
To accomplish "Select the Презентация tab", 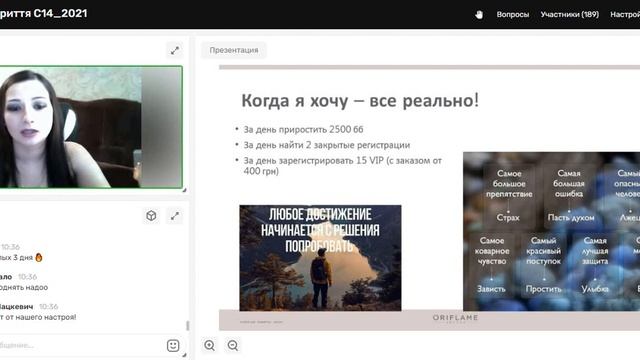I will (x=233, y=50).
